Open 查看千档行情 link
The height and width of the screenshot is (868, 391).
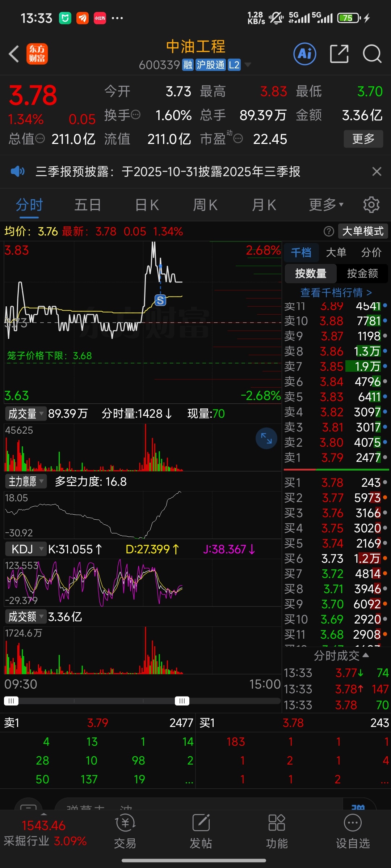(336, 292)
